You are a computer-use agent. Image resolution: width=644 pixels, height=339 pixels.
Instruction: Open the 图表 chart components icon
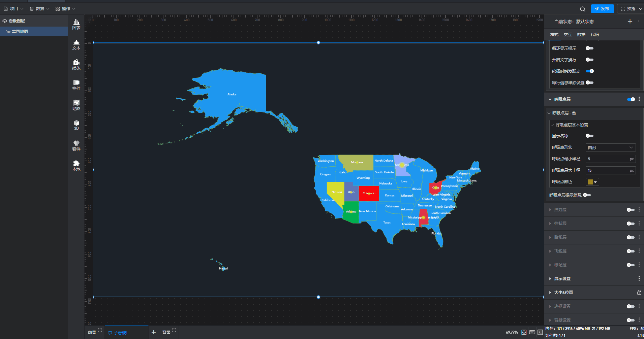coord(76,24)
